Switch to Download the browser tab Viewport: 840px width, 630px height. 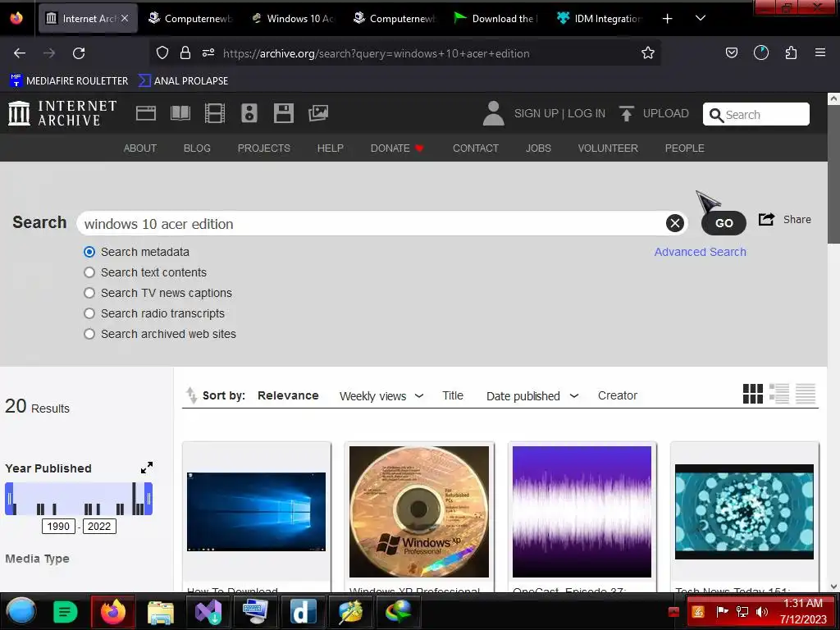[498, 19]
